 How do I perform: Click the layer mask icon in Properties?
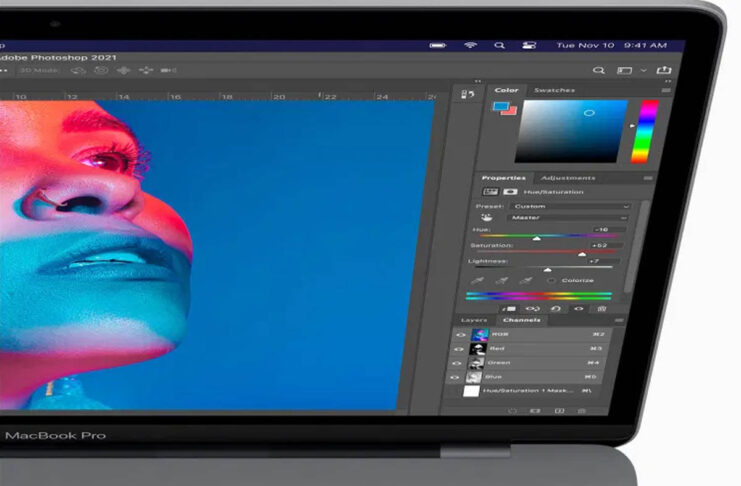[x=510, y=191]
